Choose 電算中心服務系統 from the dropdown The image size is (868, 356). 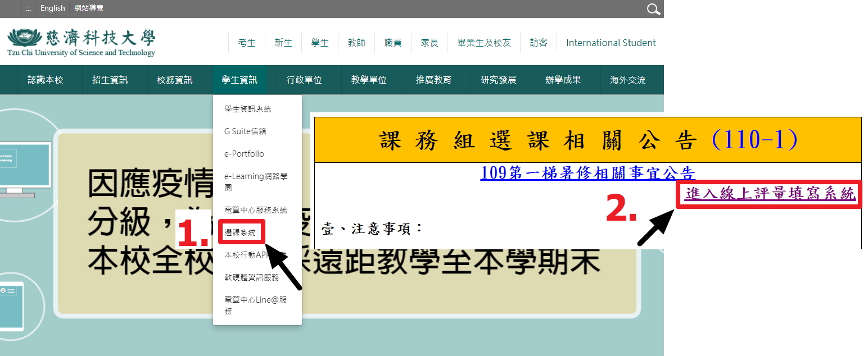click(256, 210)
